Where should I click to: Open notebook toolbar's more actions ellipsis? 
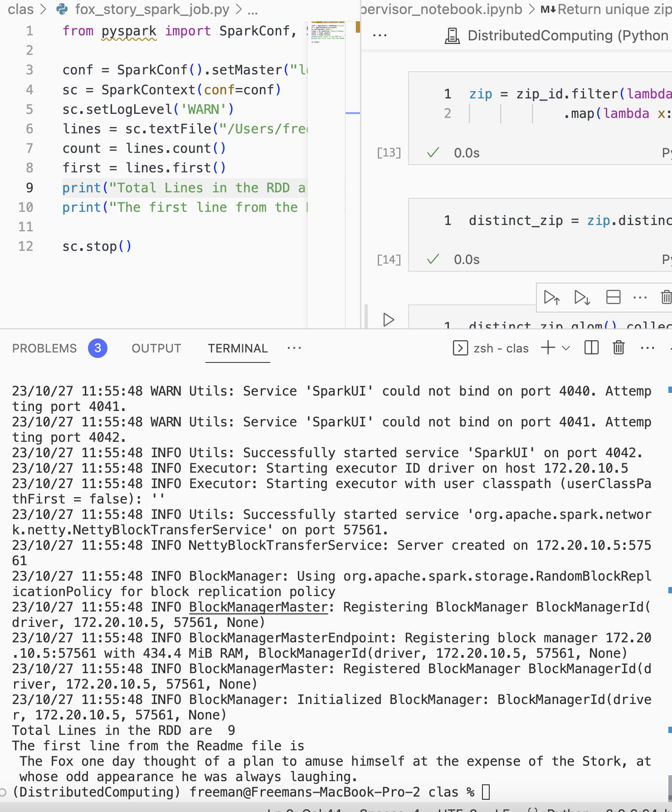(380, 35)
